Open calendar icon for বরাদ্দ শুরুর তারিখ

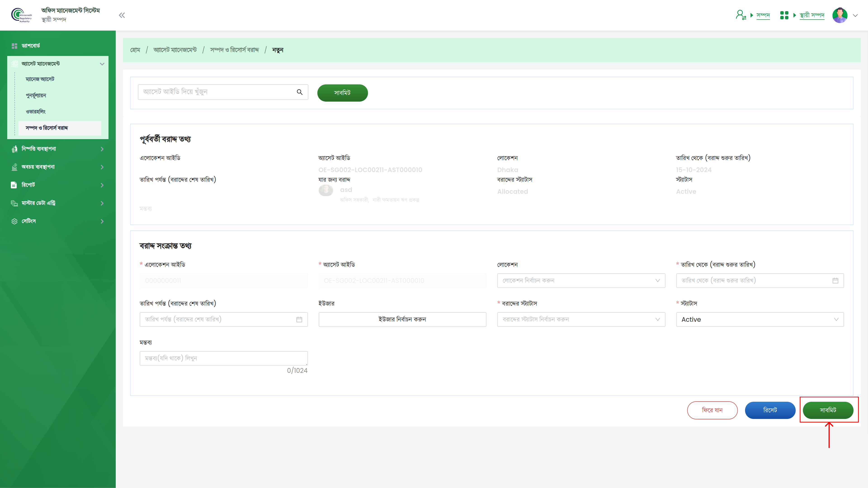(835, 281)
